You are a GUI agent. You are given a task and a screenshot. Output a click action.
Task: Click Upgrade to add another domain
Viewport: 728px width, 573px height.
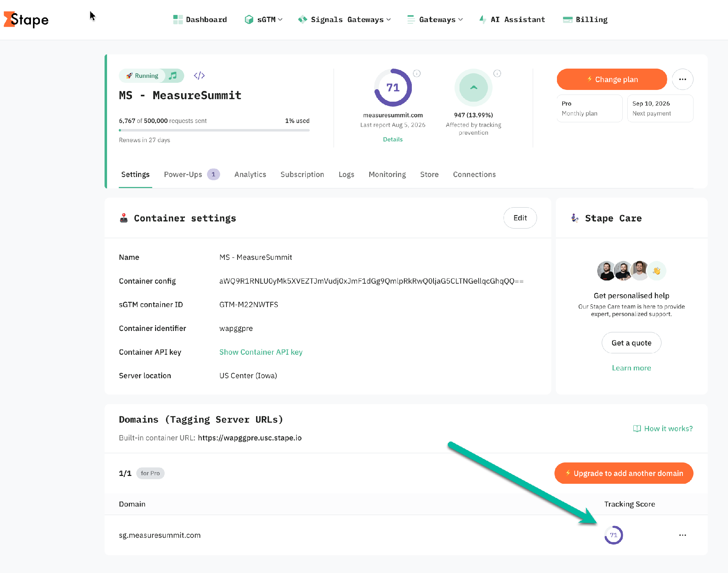(x=624, y=473)
